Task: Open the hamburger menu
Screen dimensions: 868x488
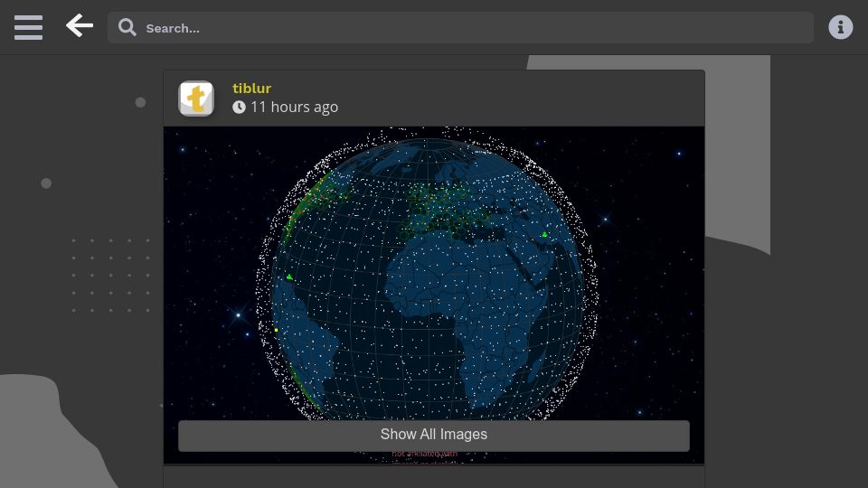Action: [x=28, y=28]
